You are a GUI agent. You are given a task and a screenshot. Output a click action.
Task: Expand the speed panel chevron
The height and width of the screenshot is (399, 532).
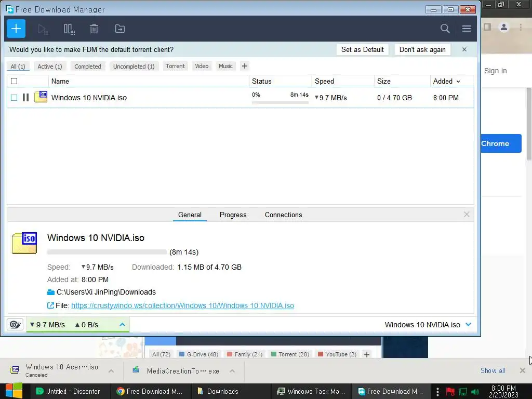pos(122,325)
